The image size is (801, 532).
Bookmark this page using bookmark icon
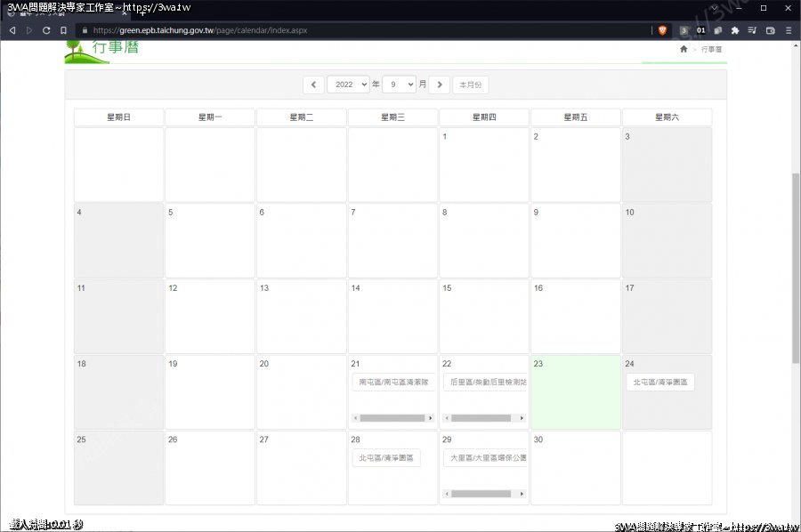point(63,30)
